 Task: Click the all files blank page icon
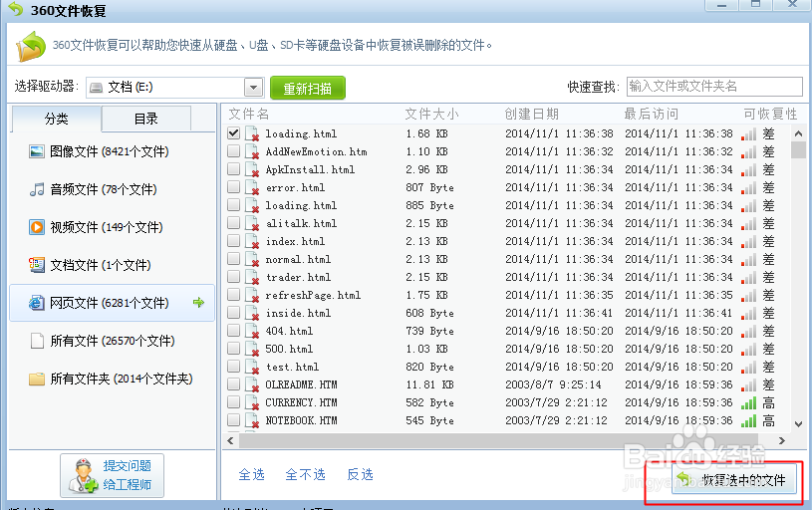coord(37,341)
